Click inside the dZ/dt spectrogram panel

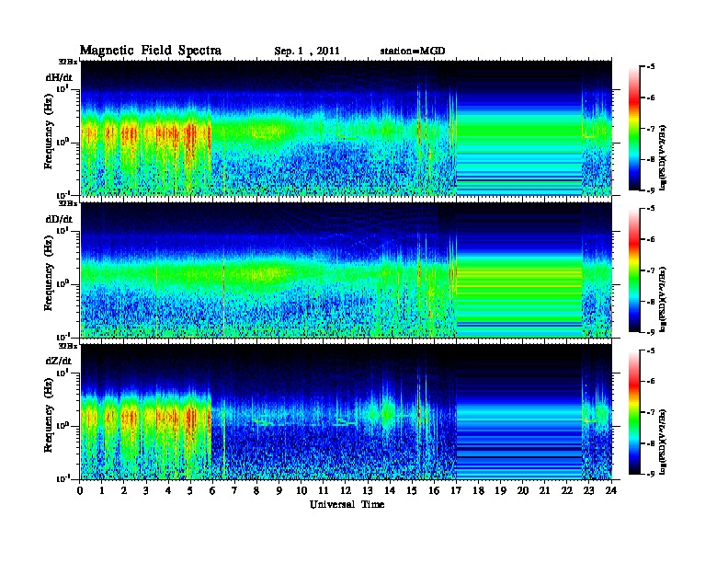(346, 412)
